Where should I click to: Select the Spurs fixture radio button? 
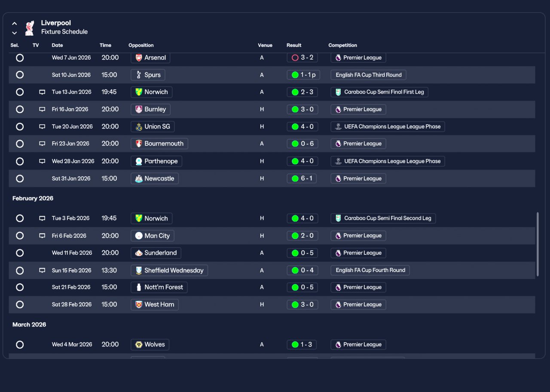(20, 75)
